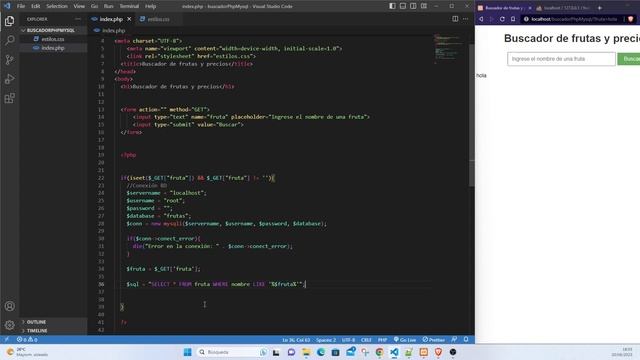Click the browser bookmark icon
The width and height of the screenshot is (640, 360).
pyautogui.click(x=513, y=19)
